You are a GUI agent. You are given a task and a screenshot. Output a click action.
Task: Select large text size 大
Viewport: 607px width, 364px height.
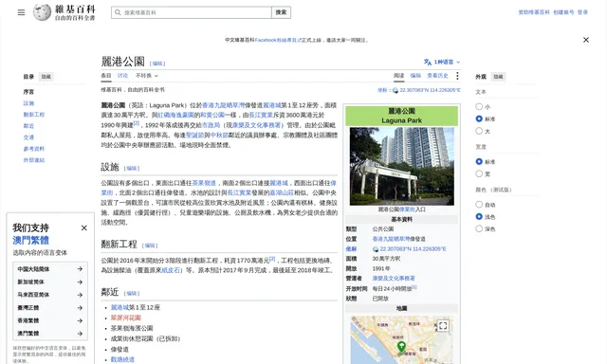point(479,131)
